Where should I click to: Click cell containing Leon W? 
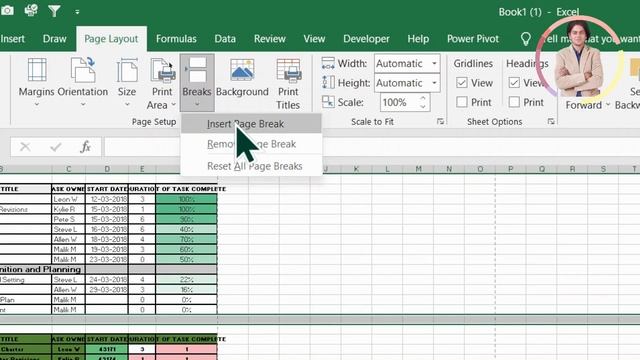69,199
